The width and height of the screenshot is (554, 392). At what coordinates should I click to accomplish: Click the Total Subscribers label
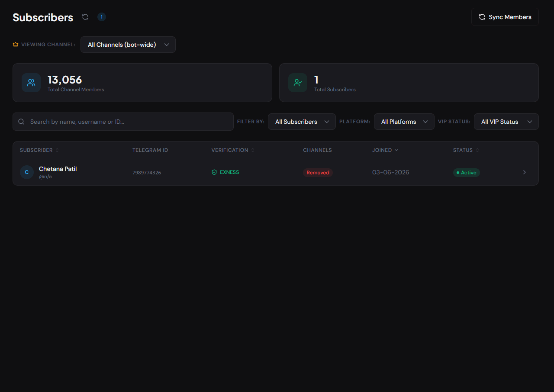335,90
